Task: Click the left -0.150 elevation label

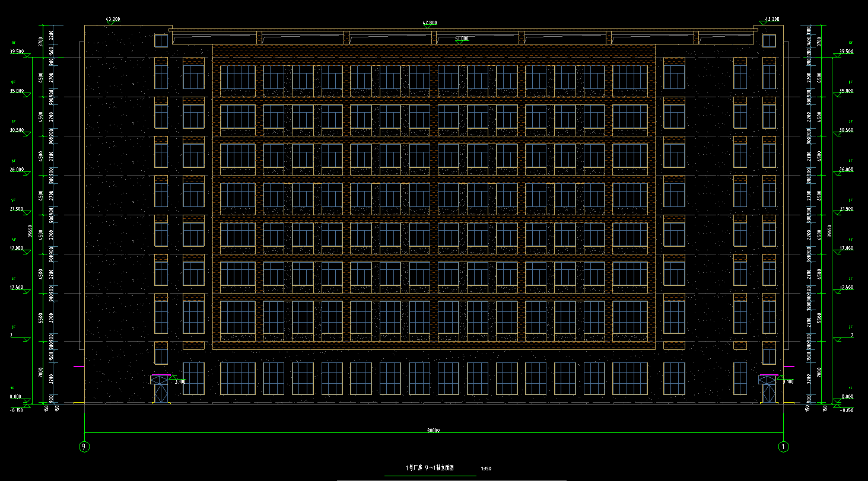Action: [x=16, y=410]
